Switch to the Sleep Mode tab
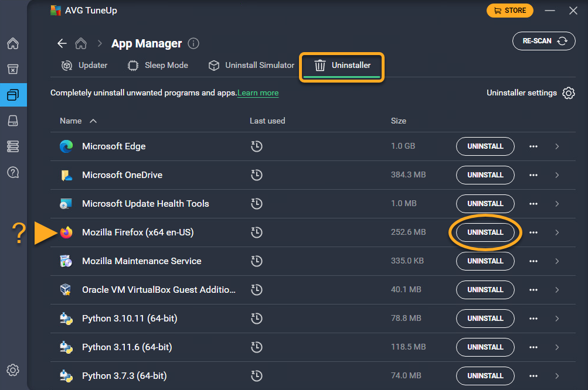The image size is (588, 390). tap(158, 66)
